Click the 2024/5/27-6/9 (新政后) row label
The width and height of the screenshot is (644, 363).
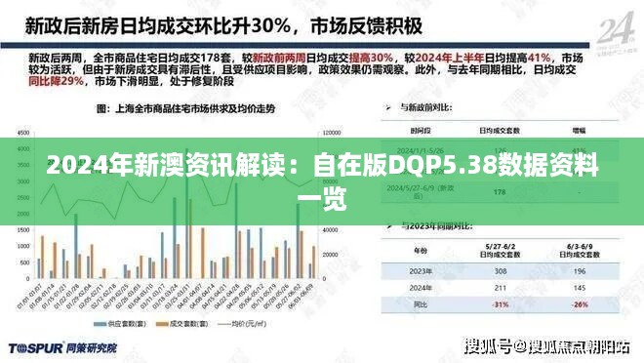(421, 192)
